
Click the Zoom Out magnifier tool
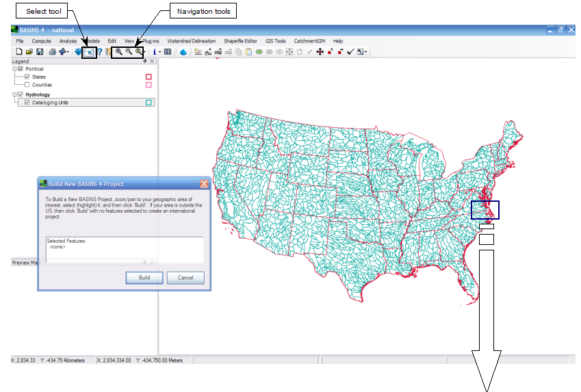tap(129, 52)
